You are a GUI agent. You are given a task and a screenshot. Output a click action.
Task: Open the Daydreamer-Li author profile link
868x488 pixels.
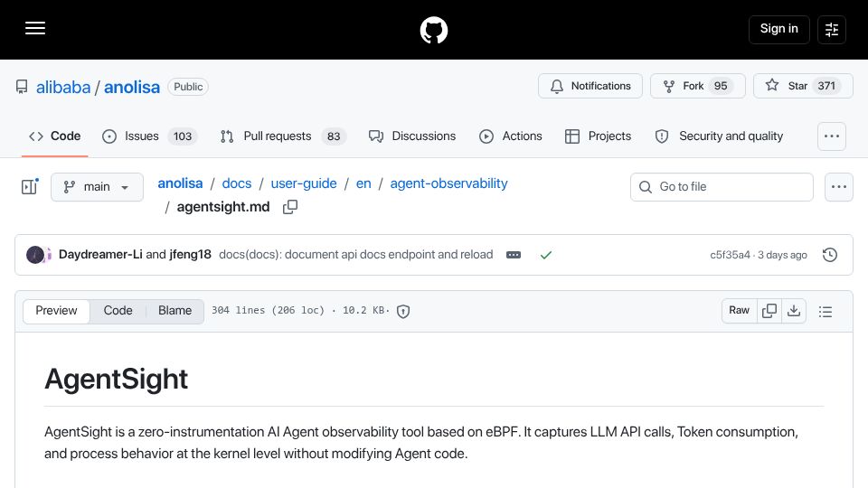click(x=100, y=255)
